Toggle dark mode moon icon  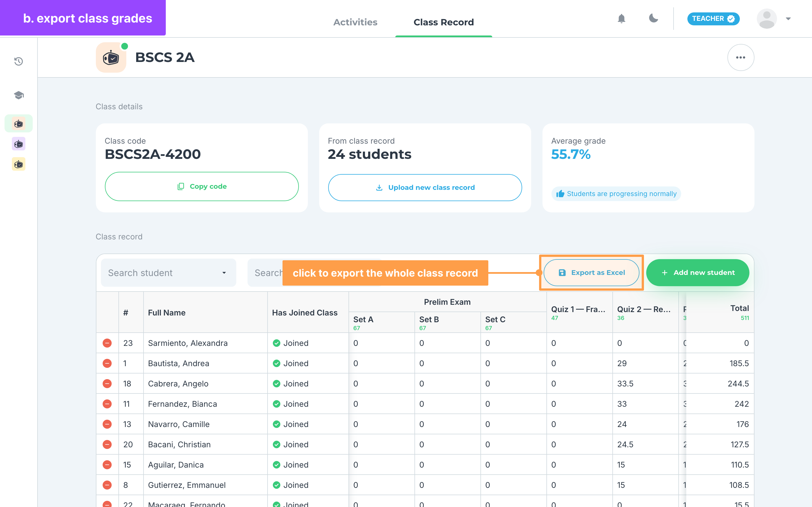[653, 18]
